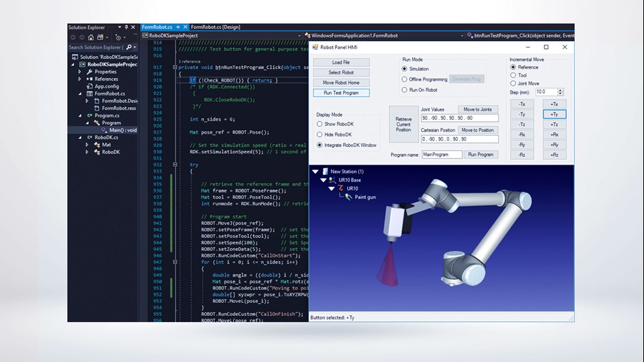Close the FormRobot.cs tab with its X

(x=185, y=27)
